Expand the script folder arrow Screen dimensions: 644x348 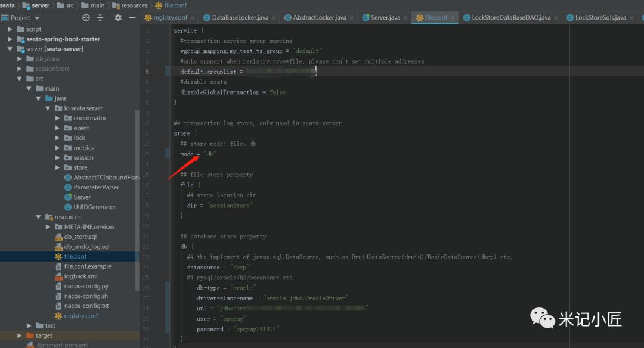pyautogui.click(x=10, y=29)
